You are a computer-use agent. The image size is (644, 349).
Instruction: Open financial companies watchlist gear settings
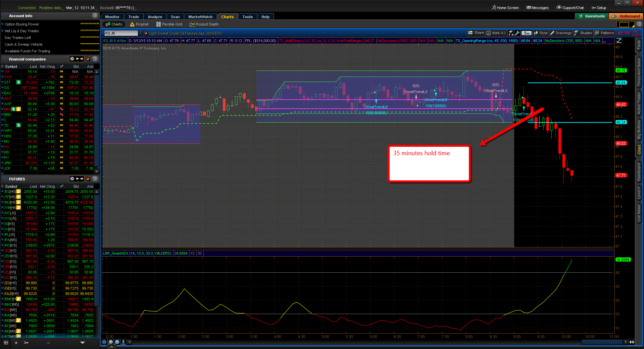(72, 59)
